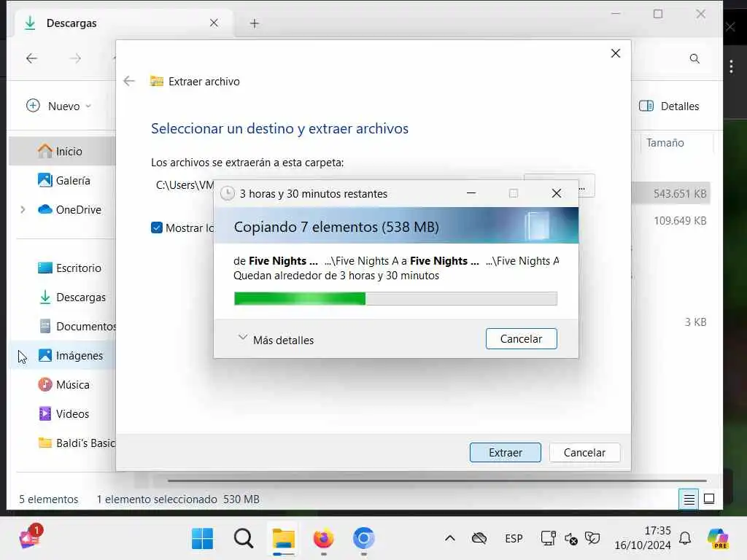Click the network display tray icon

[548, 539]
